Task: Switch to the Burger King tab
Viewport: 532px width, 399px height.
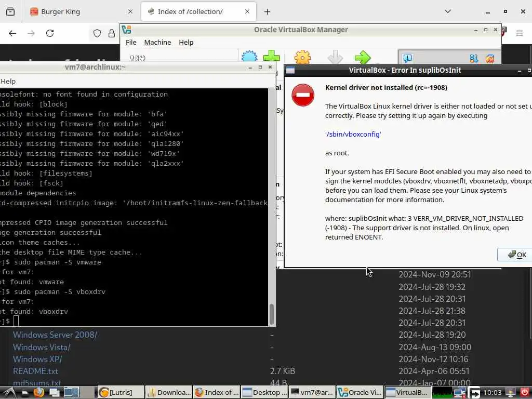Action: [x=82, y=11]
